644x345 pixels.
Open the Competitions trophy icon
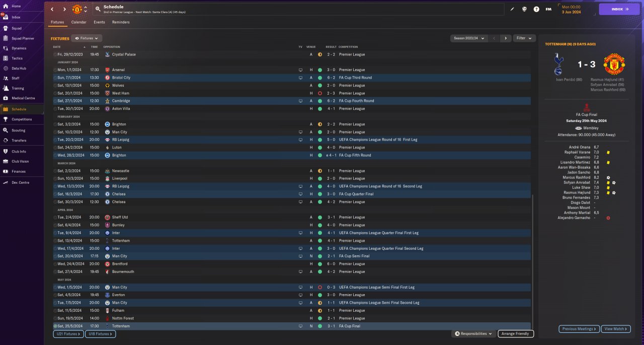(x=6, y=119)
